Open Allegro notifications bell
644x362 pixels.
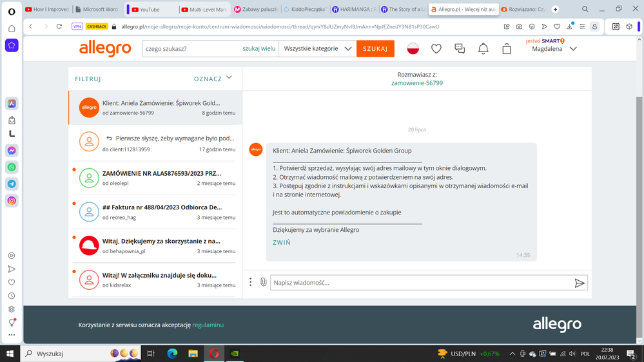pos(483,48)
